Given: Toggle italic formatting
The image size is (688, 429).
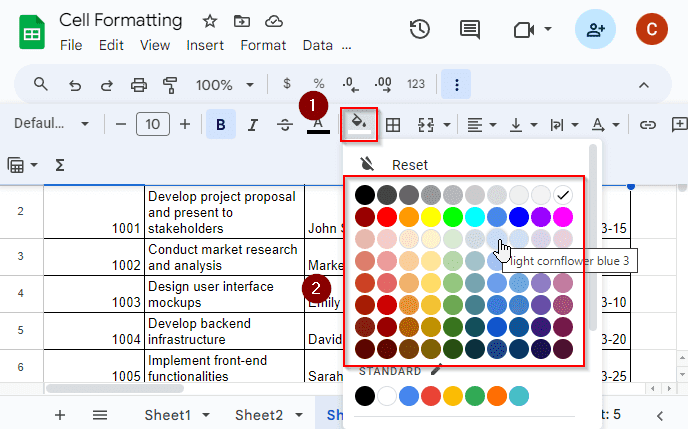Looking at the screenshot, I should [253, 125].
